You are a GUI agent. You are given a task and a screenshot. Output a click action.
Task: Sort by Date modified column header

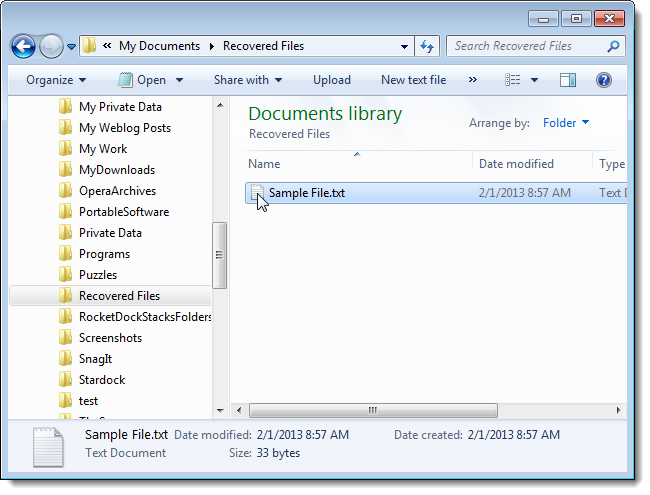tap(516, 164)
